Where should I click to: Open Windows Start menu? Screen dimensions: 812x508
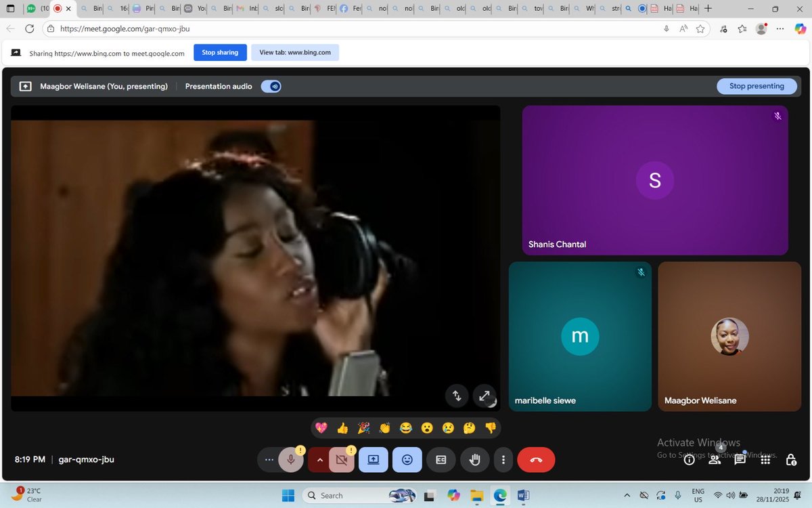pos(288,495)
